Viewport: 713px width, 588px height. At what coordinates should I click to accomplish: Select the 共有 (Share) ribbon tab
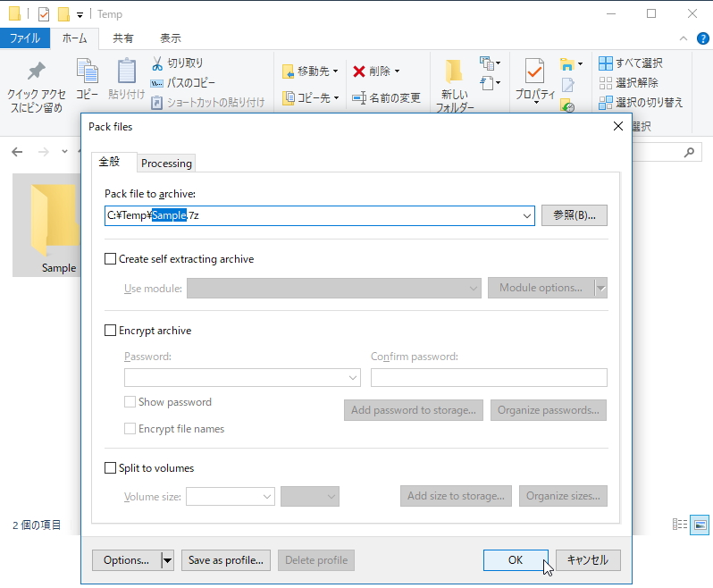[x=122, y=38]
